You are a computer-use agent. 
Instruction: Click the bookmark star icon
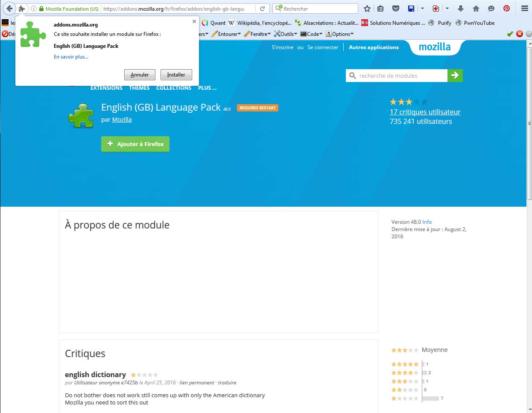point(367,9)
